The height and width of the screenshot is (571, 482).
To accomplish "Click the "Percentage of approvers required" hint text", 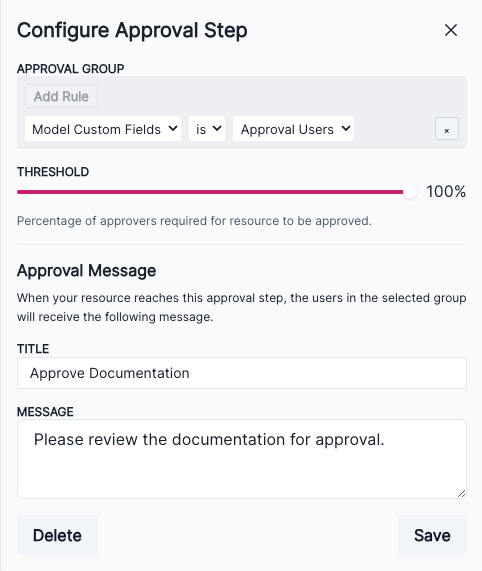I will [194, 221].
